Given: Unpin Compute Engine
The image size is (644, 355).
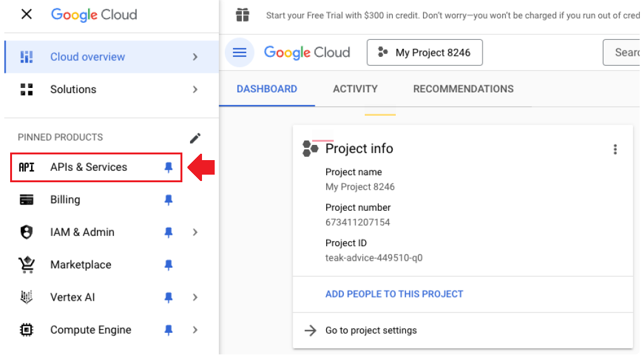Looking at the screenshot, I should tap(168, 330).
